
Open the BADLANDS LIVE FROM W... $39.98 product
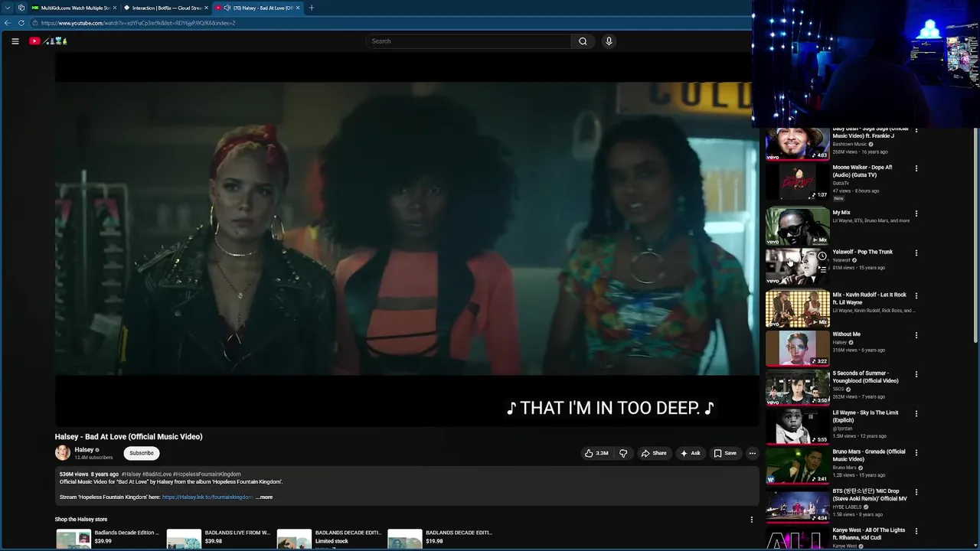pyautogui.click(x=219, y=538)
